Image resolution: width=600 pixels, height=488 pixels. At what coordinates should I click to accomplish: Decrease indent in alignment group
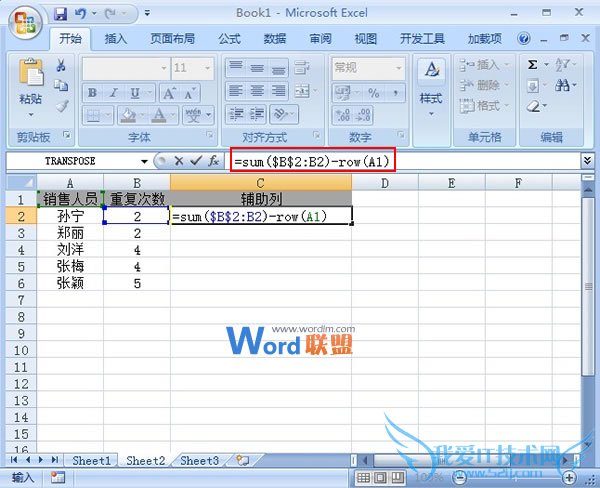tap(236, 114)
